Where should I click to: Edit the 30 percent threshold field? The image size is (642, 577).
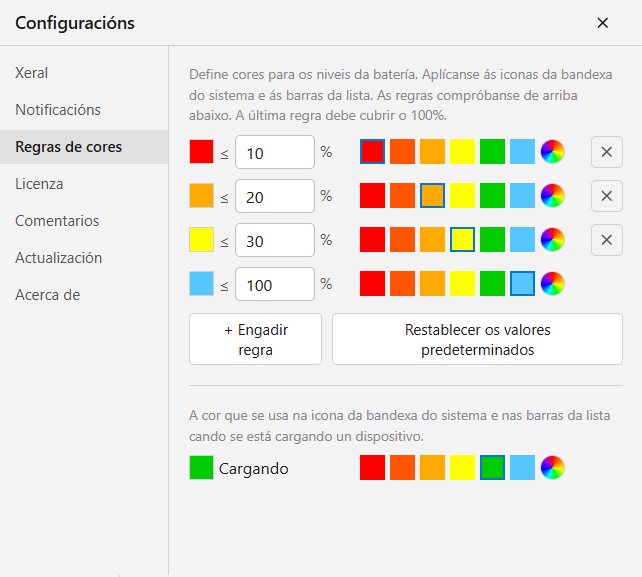(x=275, y=240)
